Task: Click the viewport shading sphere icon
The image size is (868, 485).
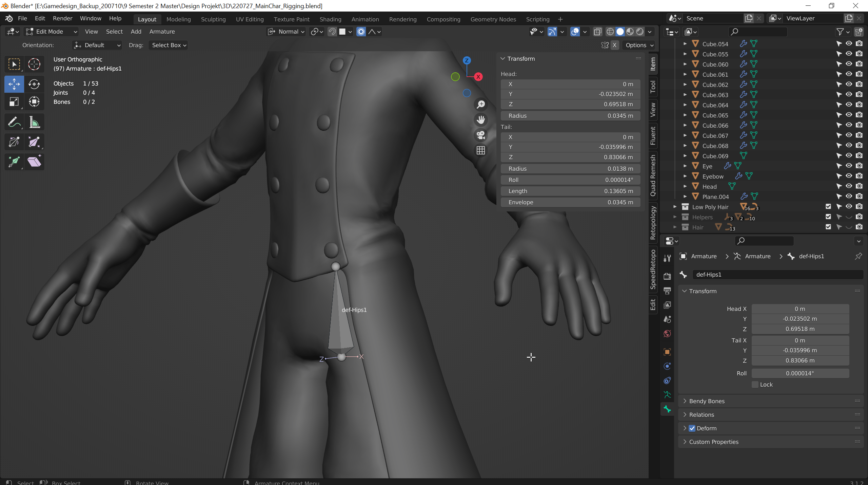Action: tap(620, 32)
